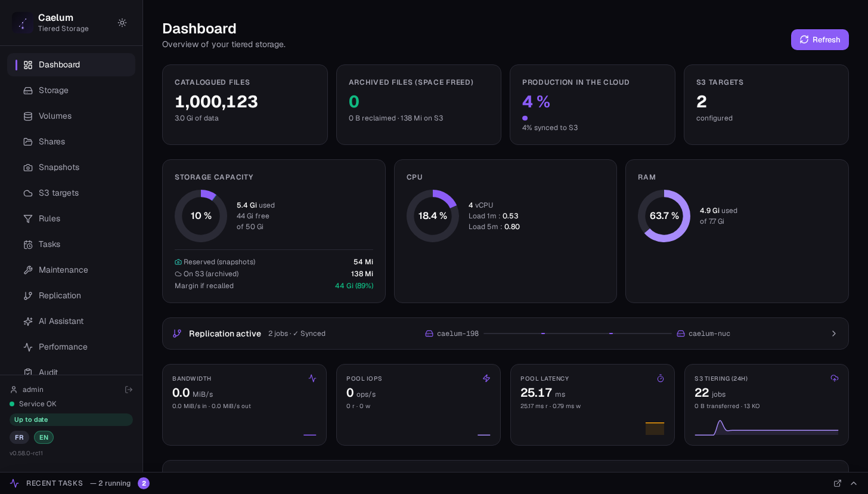Expand the Recent Tasks panel chevron

[854, 483]
